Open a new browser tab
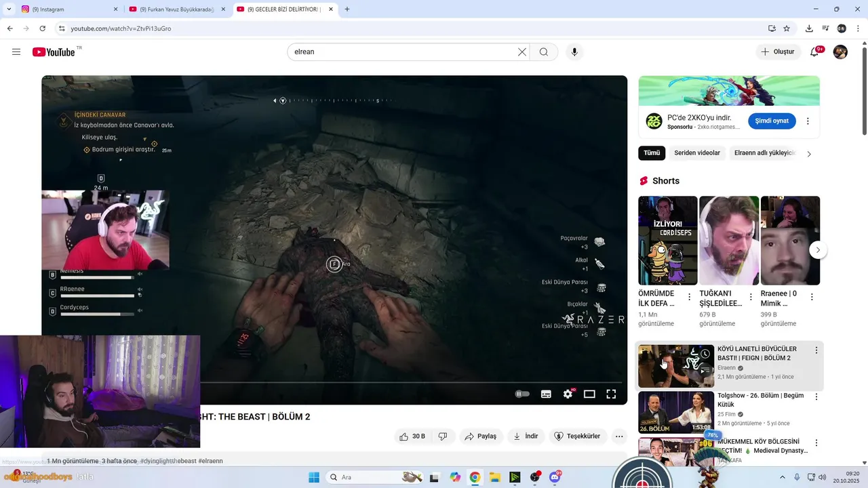This screenshot has height=488, width=868. (x=347, y=9)
